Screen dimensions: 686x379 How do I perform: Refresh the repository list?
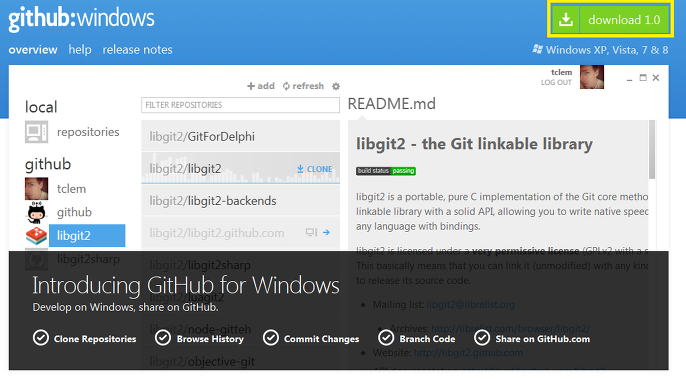coord(303,86)
